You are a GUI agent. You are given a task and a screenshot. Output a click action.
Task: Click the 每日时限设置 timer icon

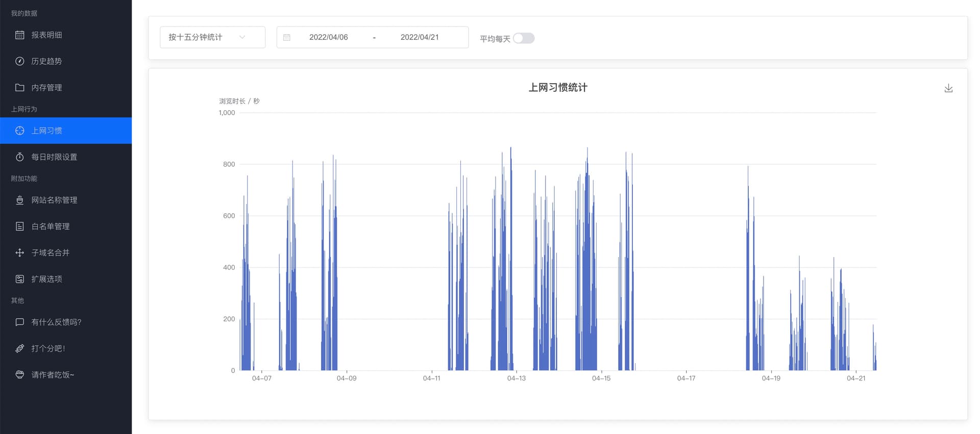(x=19, y=157)
